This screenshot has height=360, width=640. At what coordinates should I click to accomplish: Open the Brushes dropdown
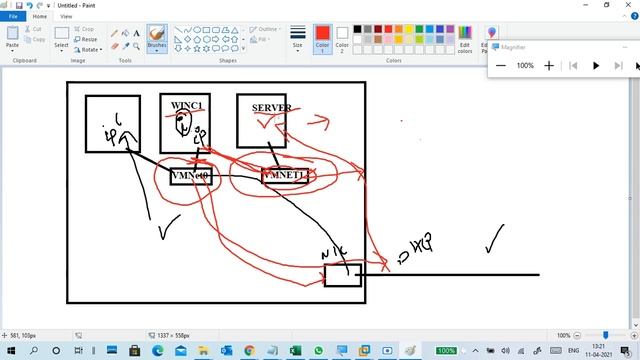coord(157,50)
